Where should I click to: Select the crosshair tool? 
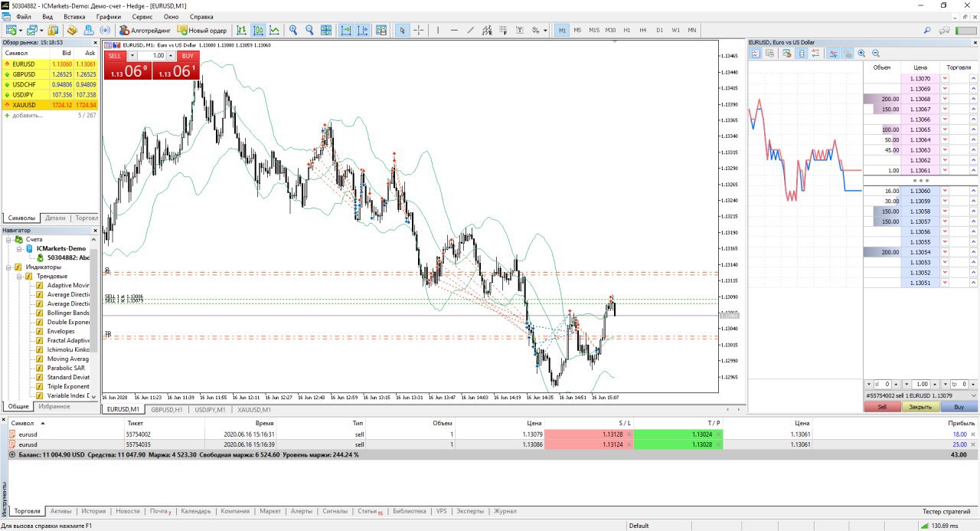tap(419, 31)
